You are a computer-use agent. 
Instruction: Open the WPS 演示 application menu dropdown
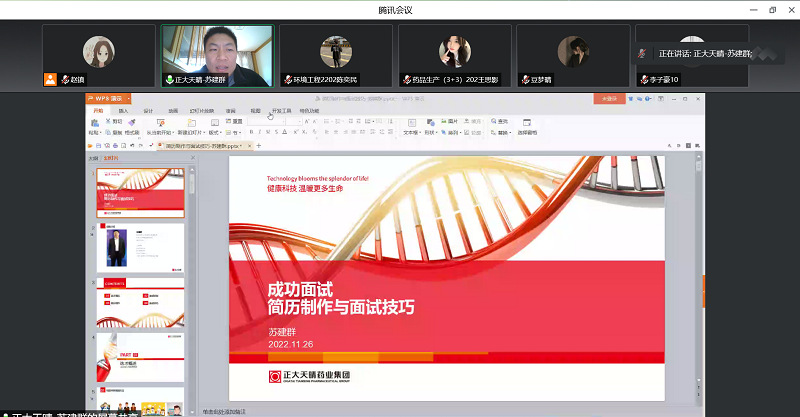click(110, 98)
